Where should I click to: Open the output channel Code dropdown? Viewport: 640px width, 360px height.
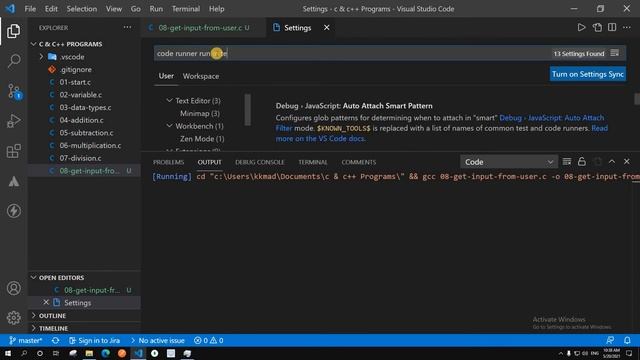coord(509,162)
